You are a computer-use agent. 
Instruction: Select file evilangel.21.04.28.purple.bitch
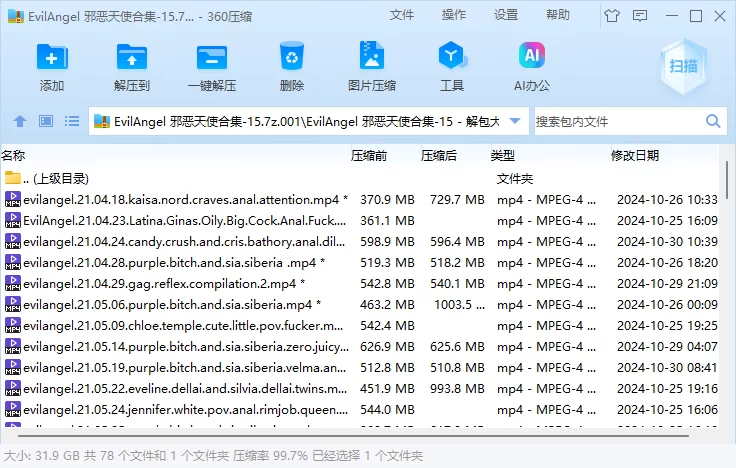[360, 262]
